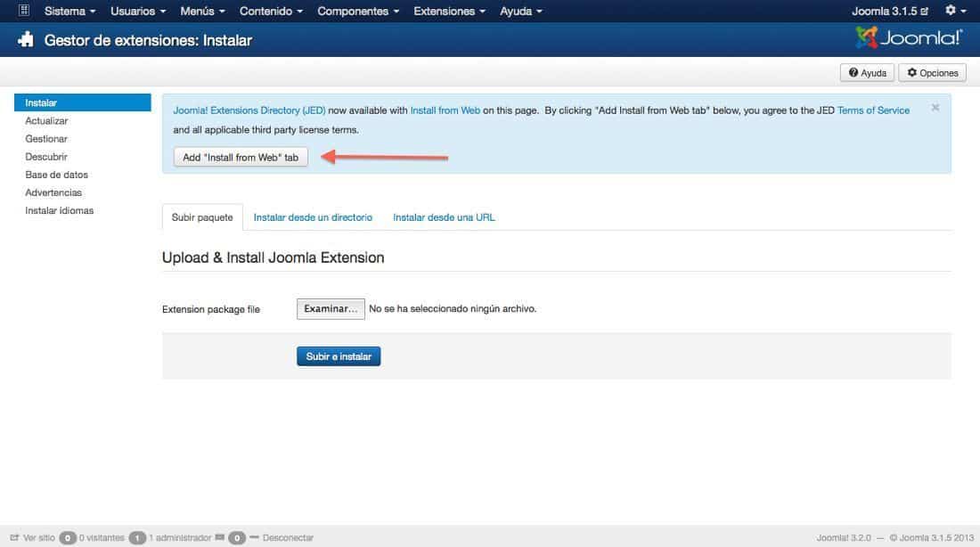The image size is (980, 547).
Task: Switch to Instalar desde un directorio tab
Action: point(313,217)
